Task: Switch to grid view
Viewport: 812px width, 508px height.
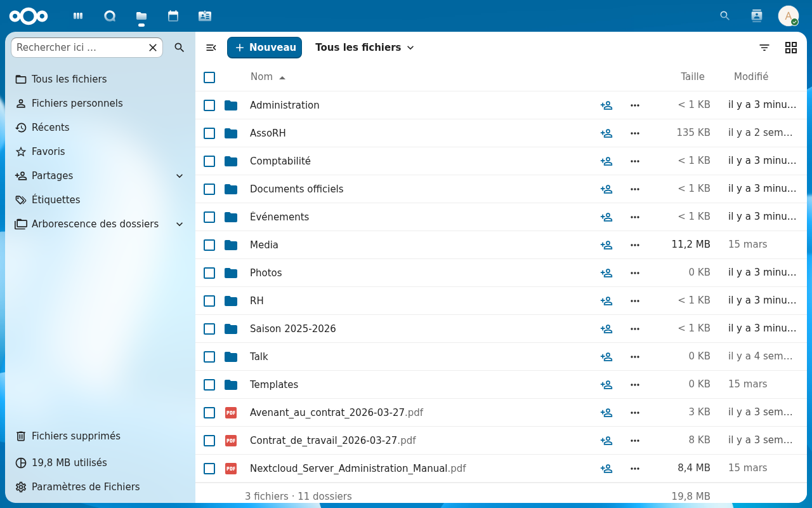Action: pyautogui.click(x=791, y=48)
